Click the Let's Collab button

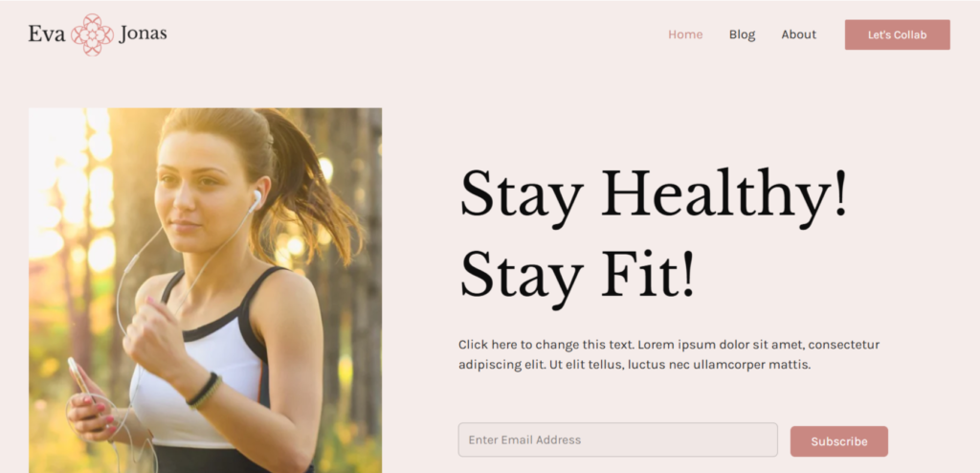(898, 35)
